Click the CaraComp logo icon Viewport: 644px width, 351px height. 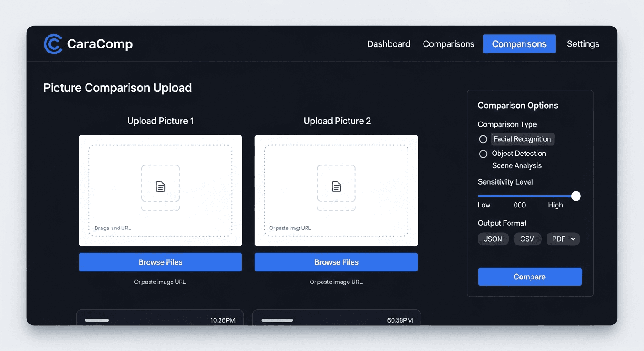[x=53, y=43]
